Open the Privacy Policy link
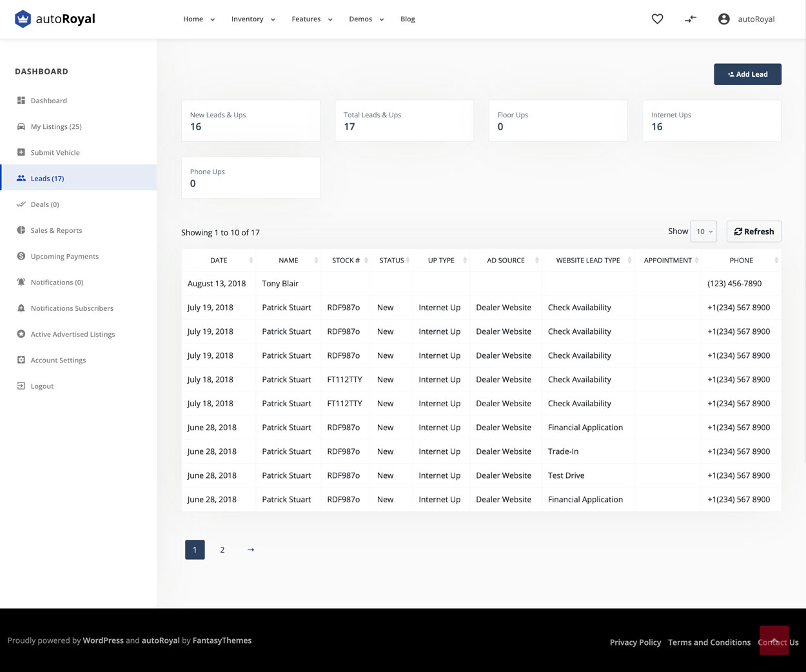806x672 pixels. tap(635, 642)
